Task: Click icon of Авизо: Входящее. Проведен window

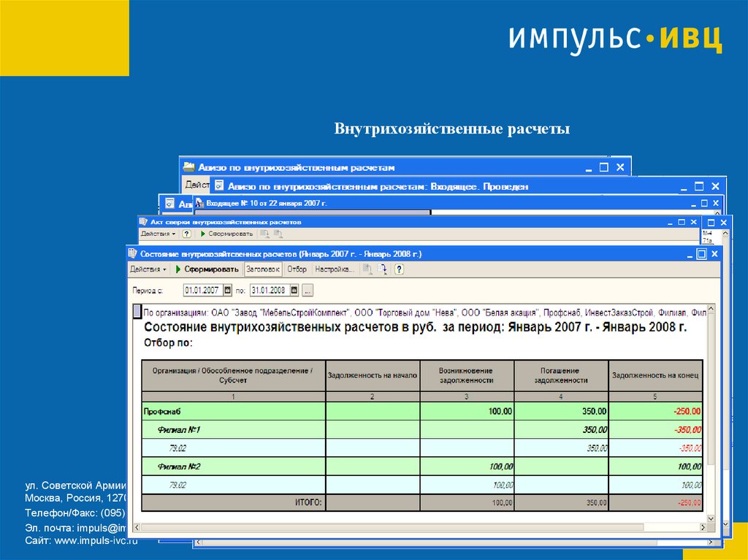Action: (219, 185)
